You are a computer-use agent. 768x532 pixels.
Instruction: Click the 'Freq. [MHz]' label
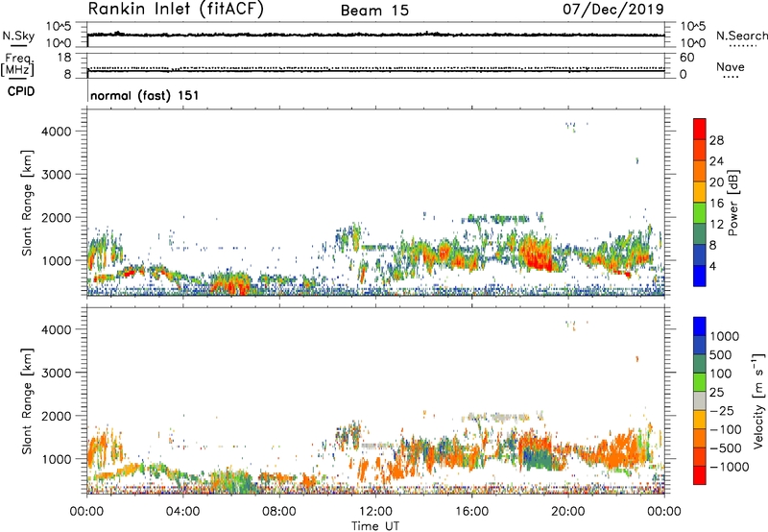coord(17,65)
